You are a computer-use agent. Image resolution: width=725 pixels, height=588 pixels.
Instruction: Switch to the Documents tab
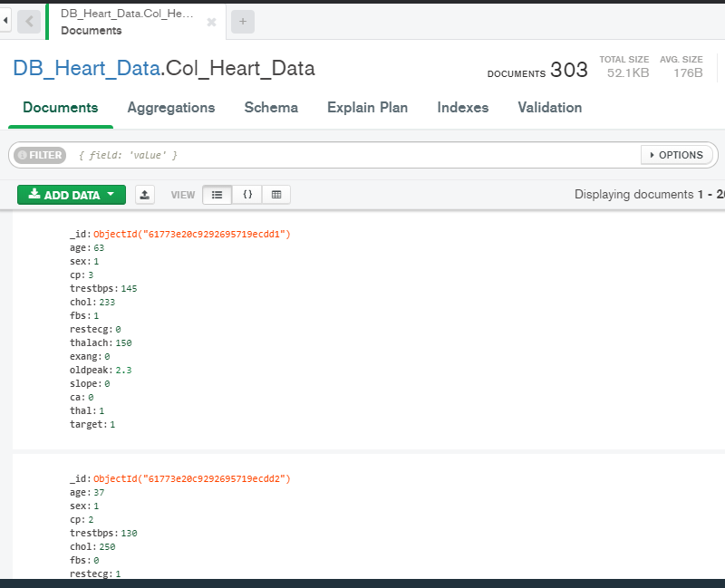click(x=61, y=107)
